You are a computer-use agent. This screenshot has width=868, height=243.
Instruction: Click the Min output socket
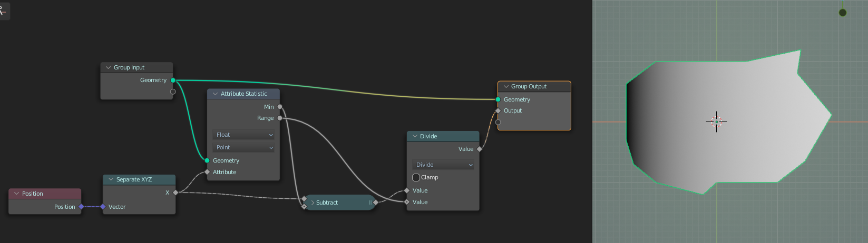coord(280,107)
